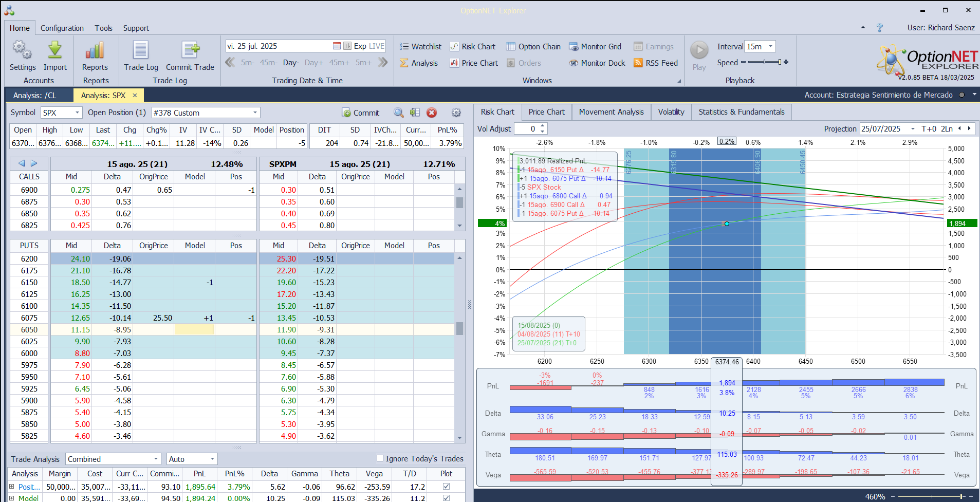This screenshot has width=980, height=502.
Task: Click the Day- step back button
Action: pos(291,63)
